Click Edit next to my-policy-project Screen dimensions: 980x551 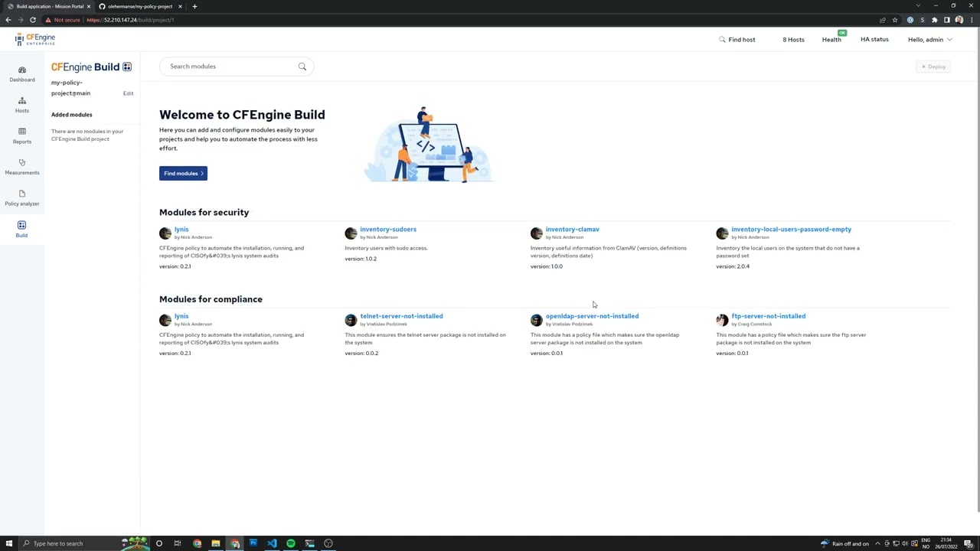point(128,93)
